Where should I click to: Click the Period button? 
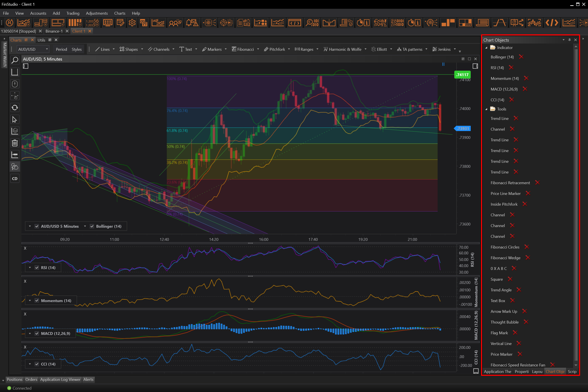61,49
